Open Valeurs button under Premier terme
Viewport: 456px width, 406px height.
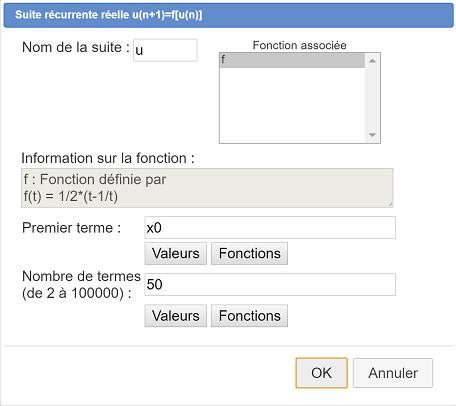click(176, 254)
